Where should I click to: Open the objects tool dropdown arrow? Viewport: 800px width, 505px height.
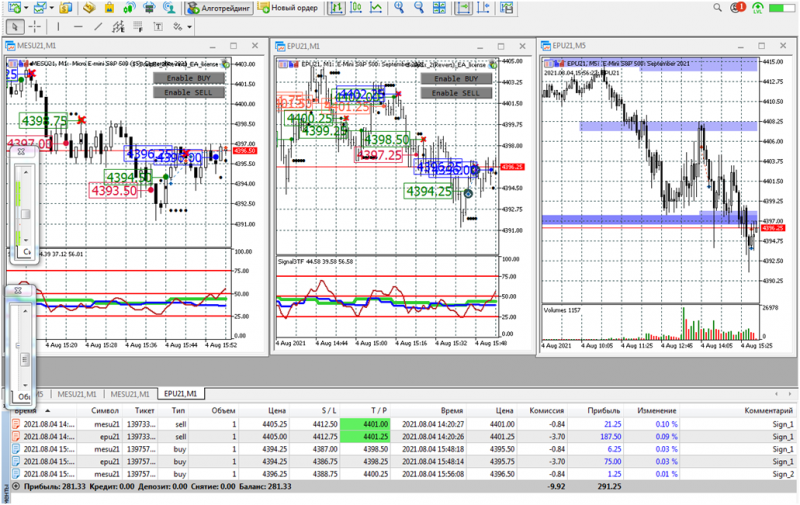pyautogui.click(x=189, y=27)
